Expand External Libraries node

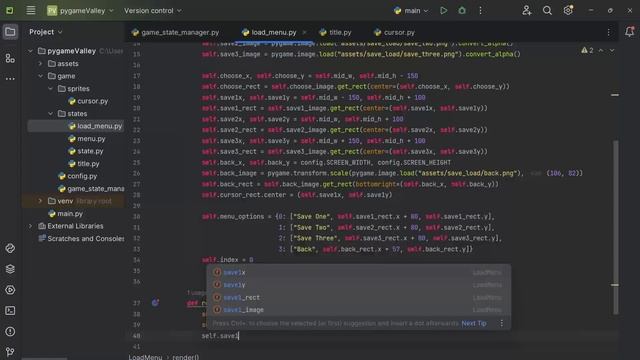point(30,226)
